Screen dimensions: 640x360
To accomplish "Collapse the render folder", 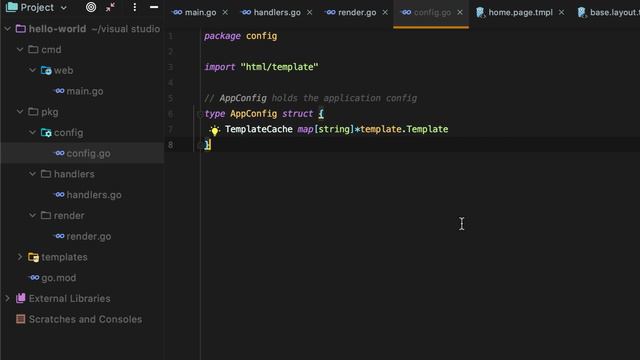I will 33,216.
